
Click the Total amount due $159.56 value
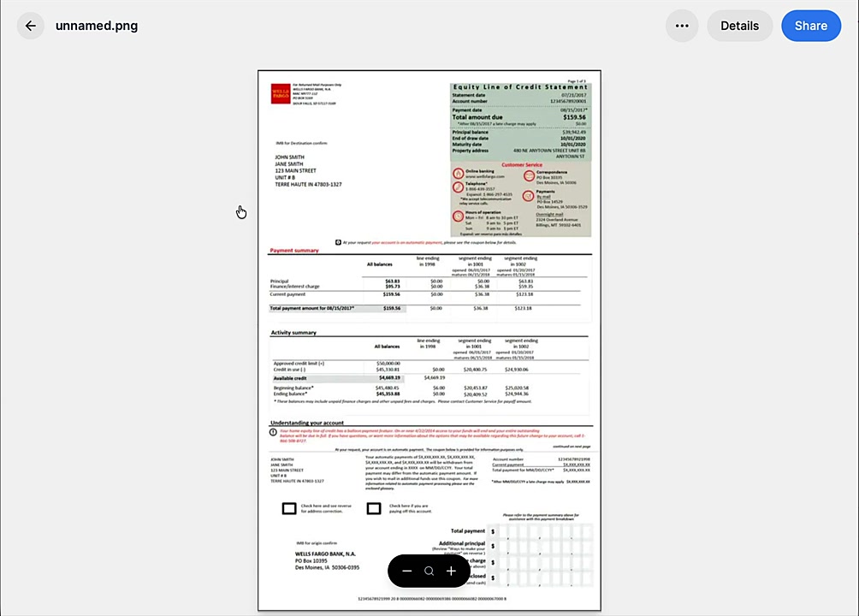pos(574,117)
